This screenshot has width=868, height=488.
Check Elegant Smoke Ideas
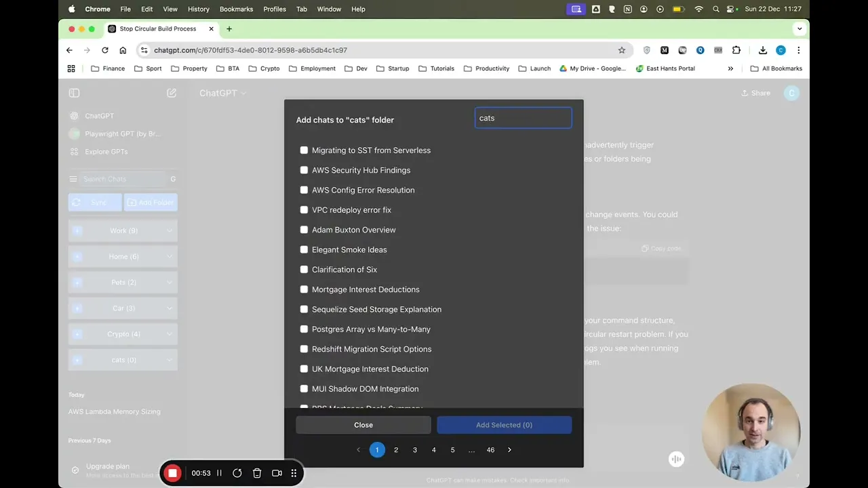click(304, 249)
